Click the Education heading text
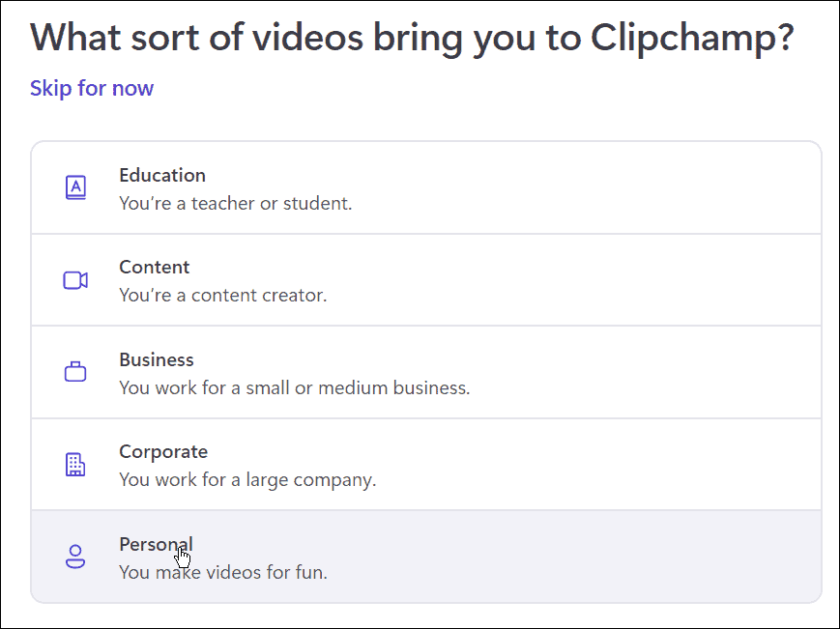Viewport: 840px width, 629px height. (162, 176)
